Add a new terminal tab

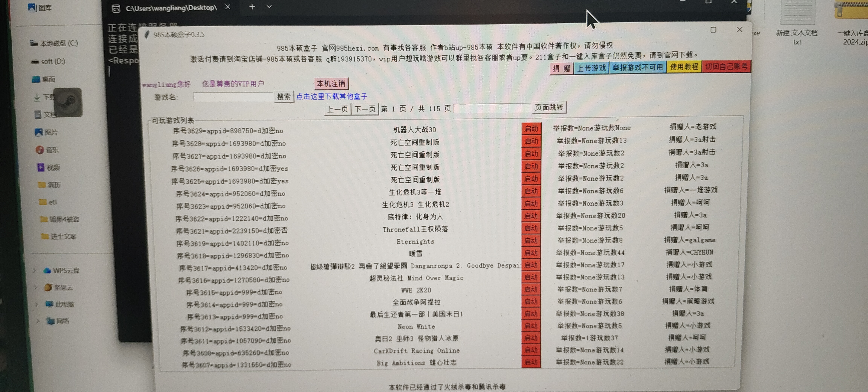click(x=252, y=7)
